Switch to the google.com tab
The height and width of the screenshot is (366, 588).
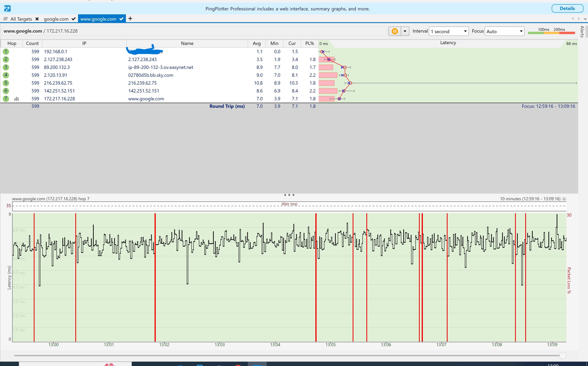pyautogui.click(x=56, y=19)
